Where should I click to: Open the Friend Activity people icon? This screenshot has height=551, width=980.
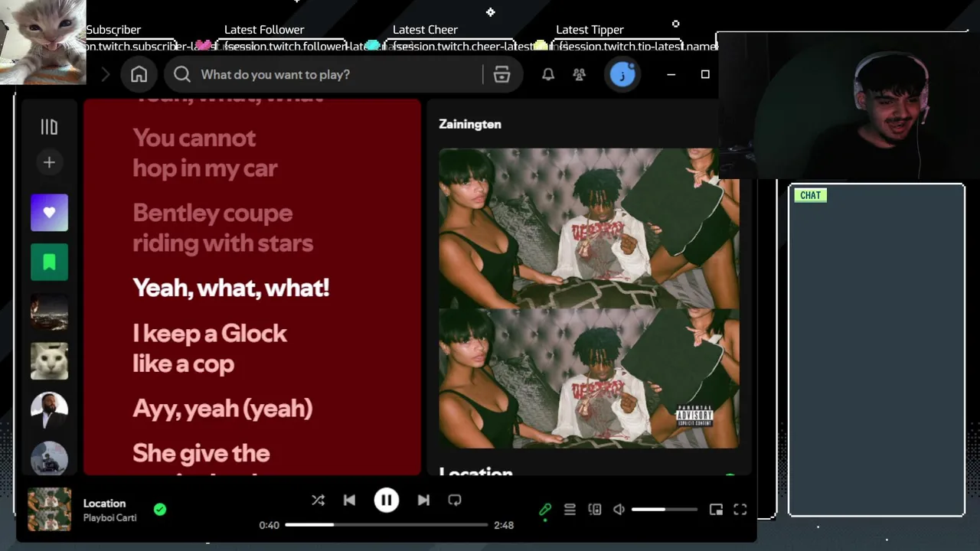click(x=580, y=74)
